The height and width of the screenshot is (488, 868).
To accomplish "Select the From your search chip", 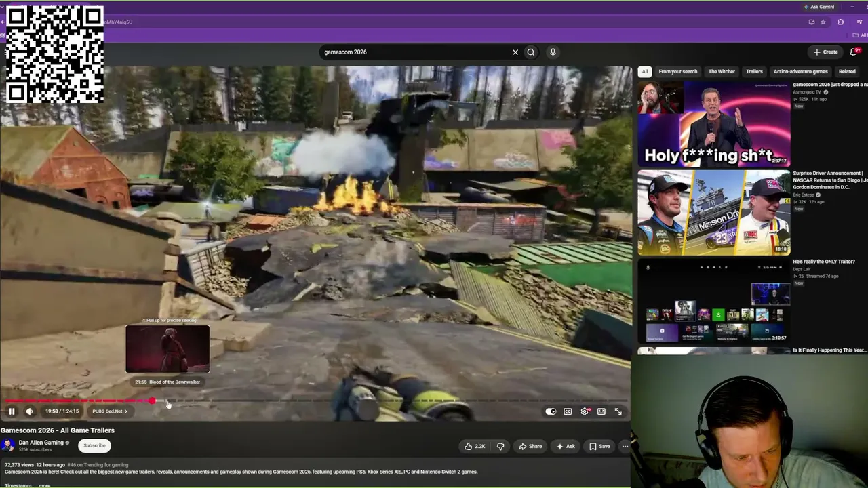I will pyautogui.click(x=677, y=71).
